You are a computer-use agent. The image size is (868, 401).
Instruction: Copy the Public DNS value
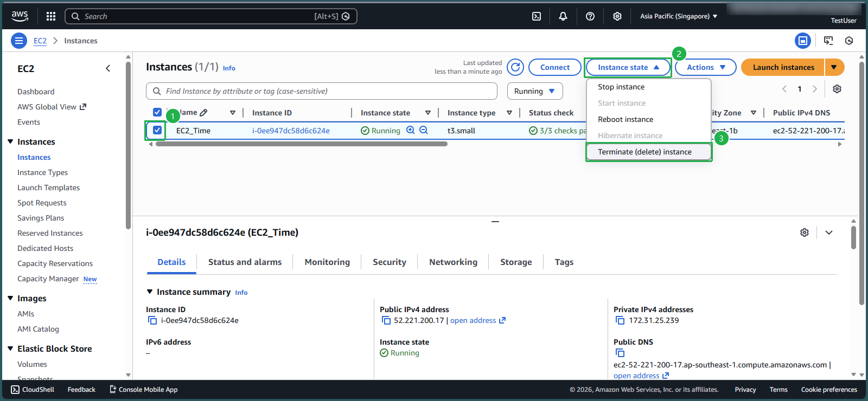point(620,353)
